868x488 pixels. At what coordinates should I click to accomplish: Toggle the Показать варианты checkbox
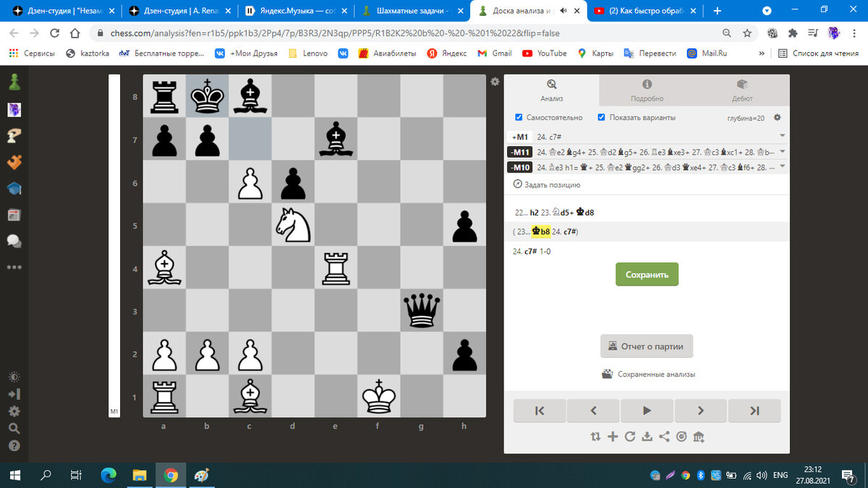[602, 117]
